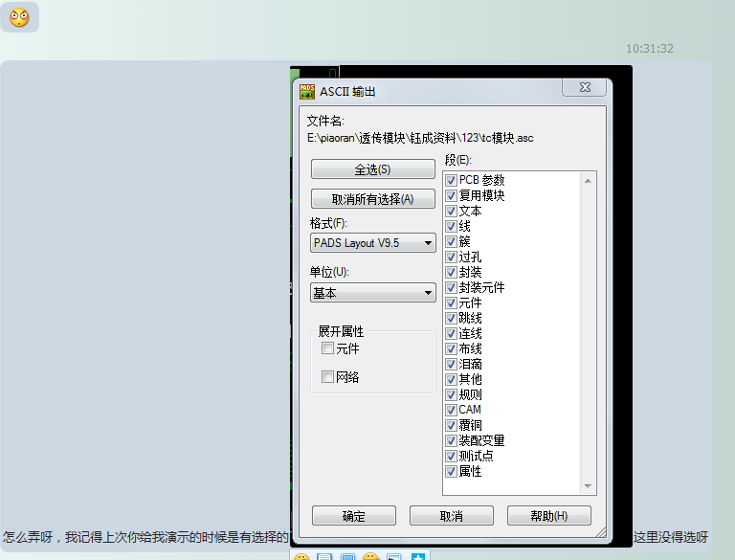Image resolution: width=735 pixels, height=560 pixels.
Task: Uncheck PCB 参数 section
Action: pyautogui.click(x=451, y=180)
